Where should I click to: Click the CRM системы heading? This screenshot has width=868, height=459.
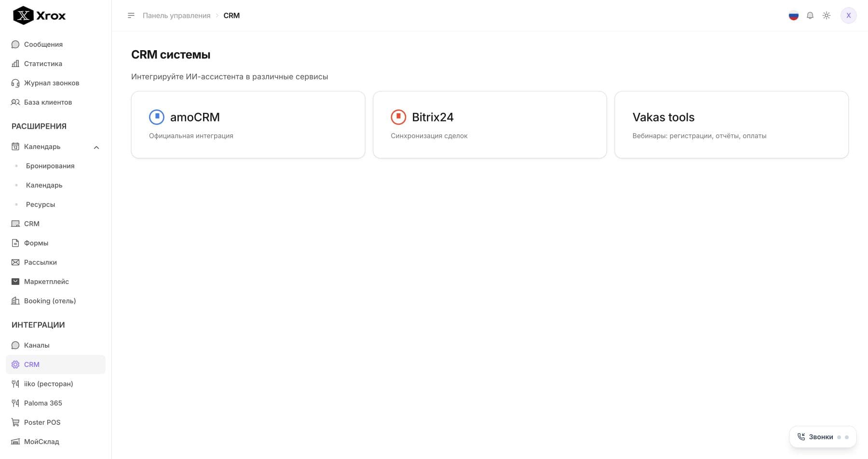171,54
